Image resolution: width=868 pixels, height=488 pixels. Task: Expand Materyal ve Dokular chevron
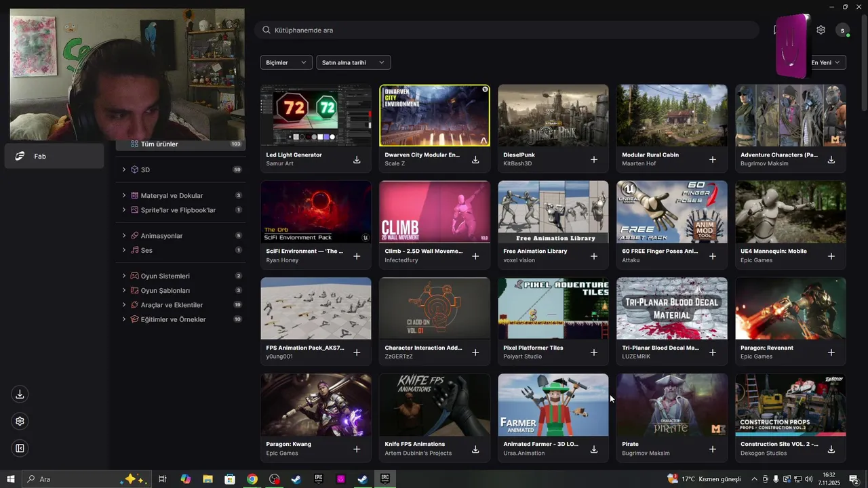[124, 195]
